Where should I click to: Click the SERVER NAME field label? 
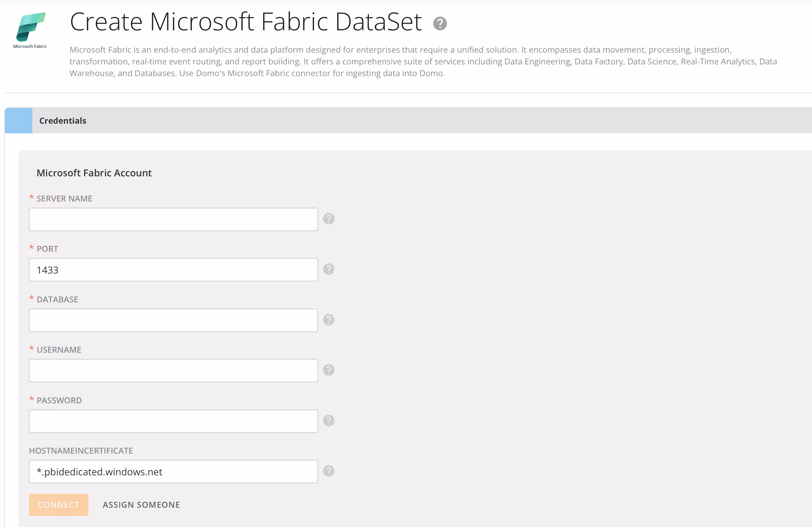point(64,199)
